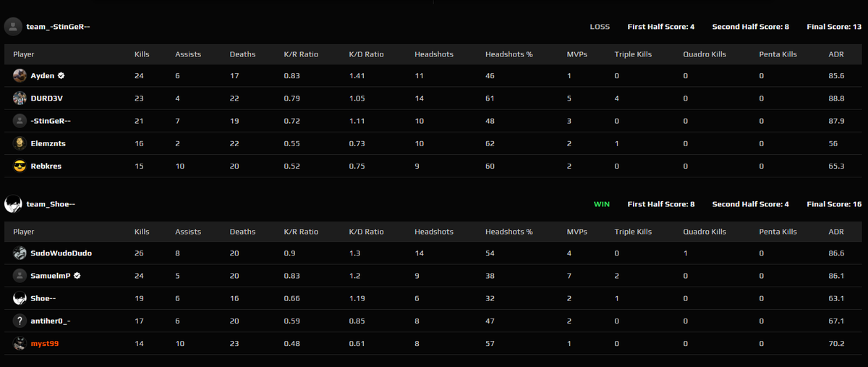Open Ayden's profile link
This screenshot has height=367, width=868.
(43, 75)
